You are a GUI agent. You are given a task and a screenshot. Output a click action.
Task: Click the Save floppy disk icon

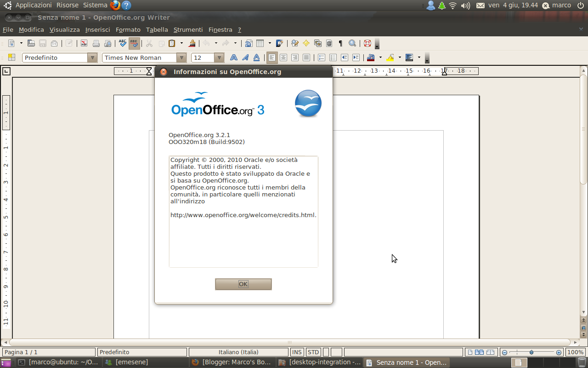[43, 43]
